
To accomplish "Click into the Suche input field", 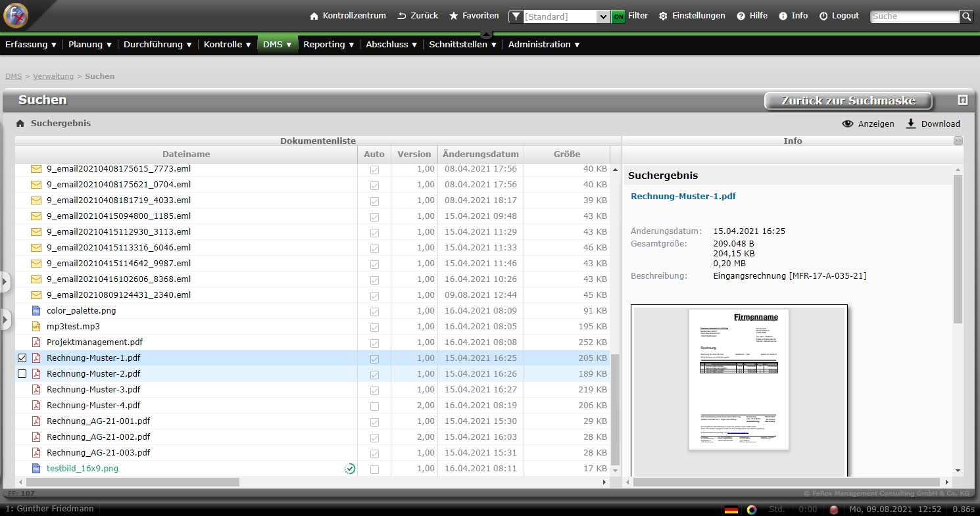I will pyautogui.click(x=916, y=16).
